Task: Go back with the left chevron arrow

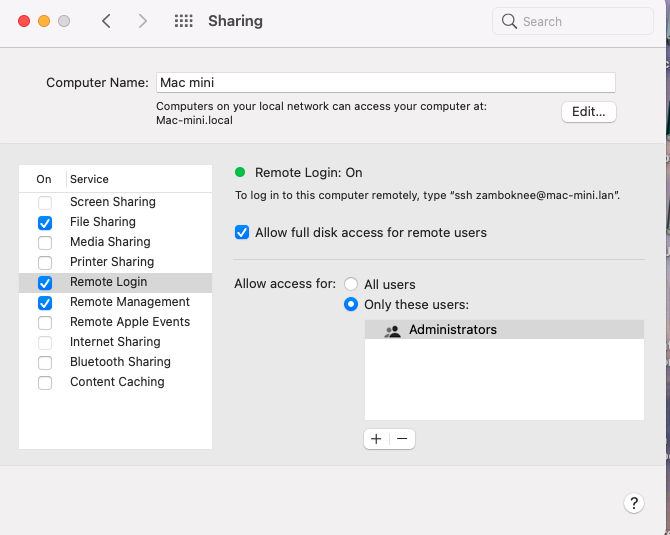Action: pos(106,21)
